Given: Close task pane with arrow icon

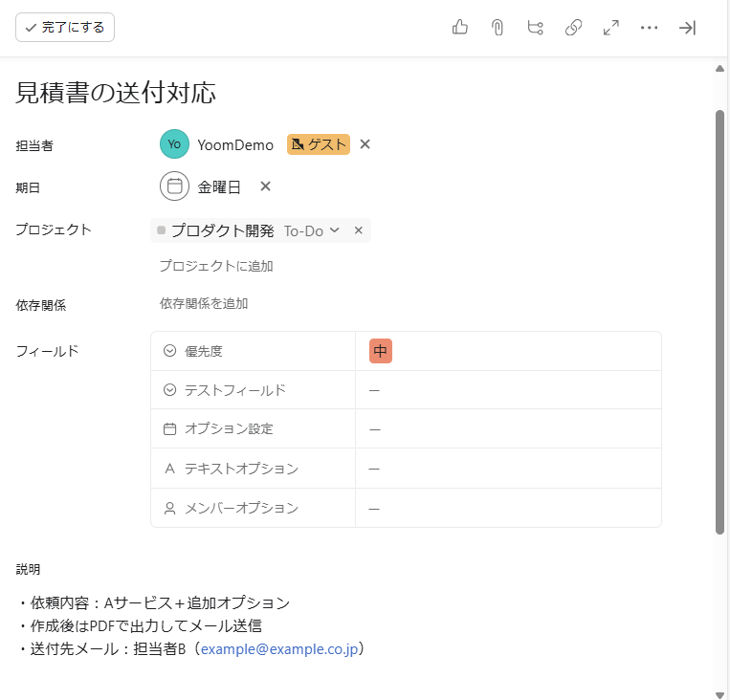Looking at the screenshot, I should (x=687, y=28).
